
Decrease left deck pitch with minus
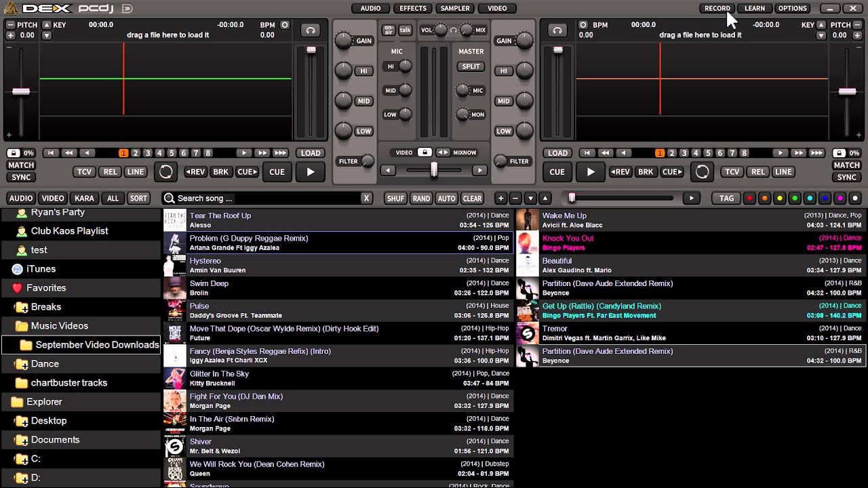(10, 25)
